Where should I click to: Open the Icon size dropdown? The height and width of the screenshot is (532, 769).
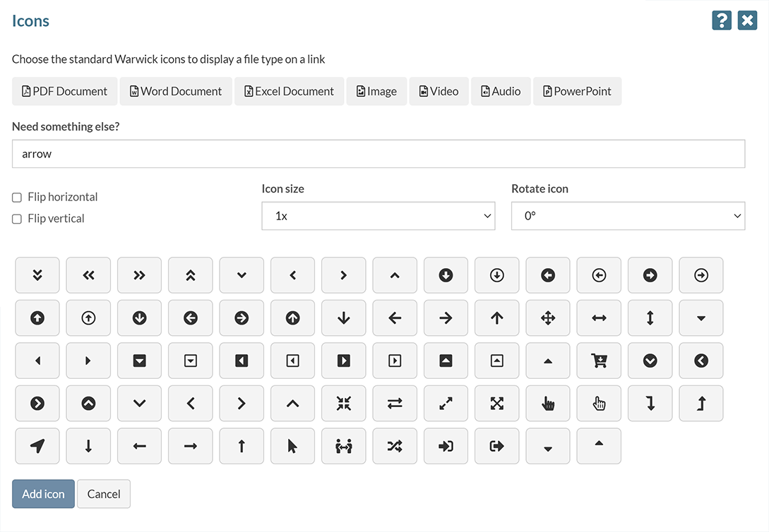(378, 216)
